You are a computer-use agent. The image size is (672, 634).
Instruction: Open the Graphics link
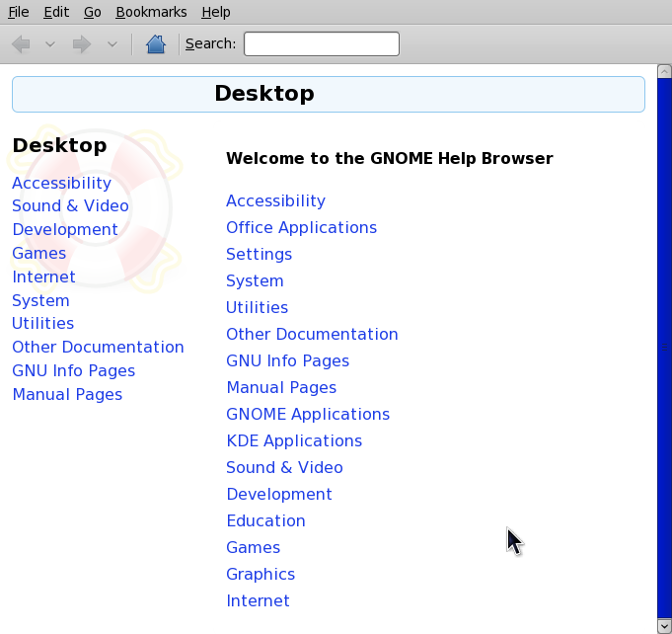click(x=261, y=575)
